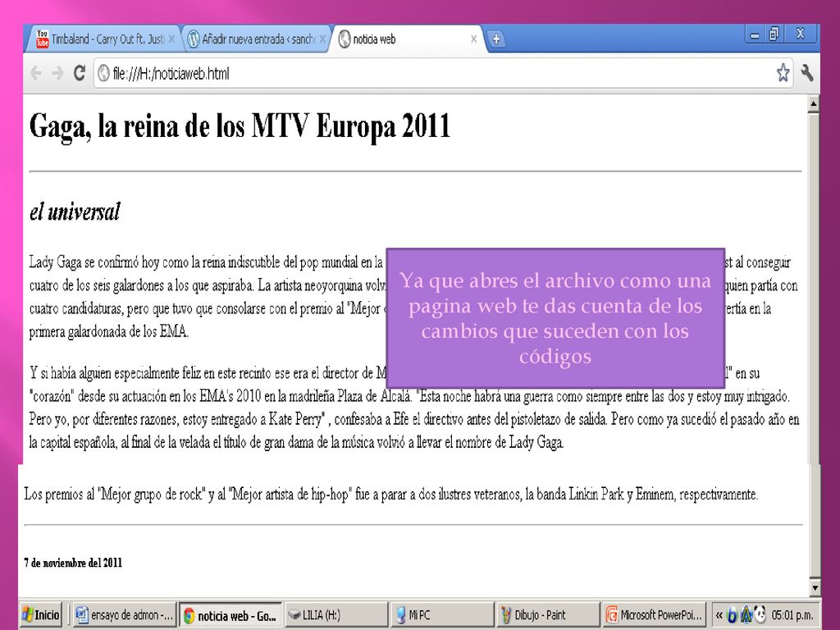
Task: Click the 05:01 p.m. clock
Action: tap(792, 615)
